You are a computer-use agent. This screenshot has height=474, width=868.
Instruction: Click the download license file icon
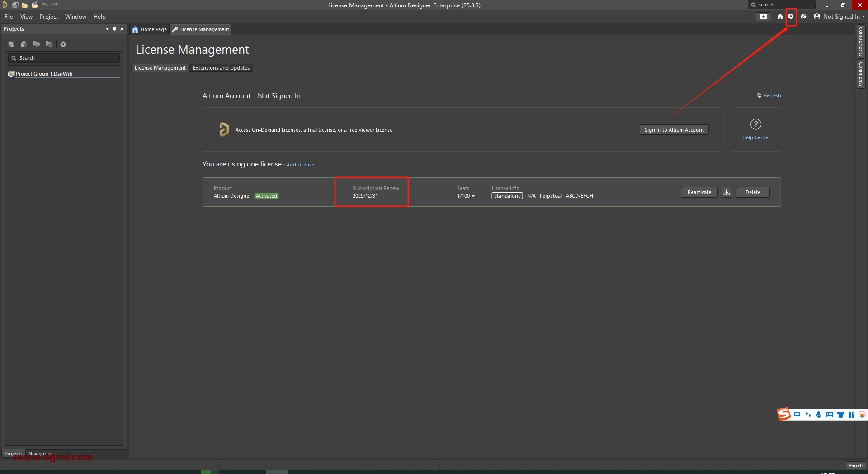click(x=727, y=192)
